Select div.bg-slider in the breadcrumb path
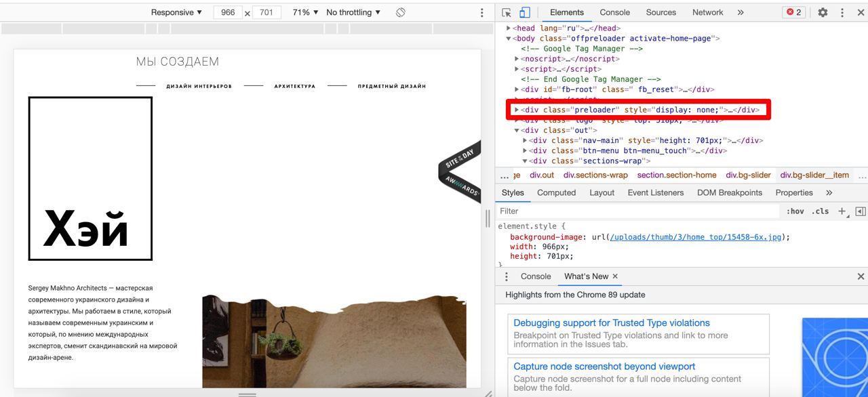 tap(748, 175)
